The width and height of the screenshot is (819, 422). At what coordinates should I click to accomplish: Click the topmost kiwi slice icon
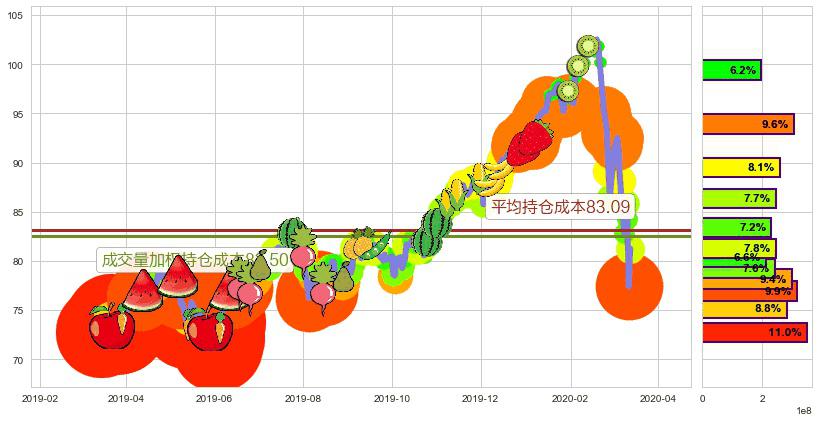[589, 46]
